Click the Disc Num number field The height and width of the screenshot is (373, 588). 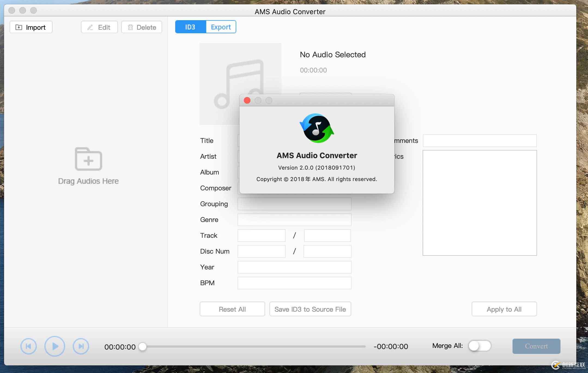click(x=261, y=251)
